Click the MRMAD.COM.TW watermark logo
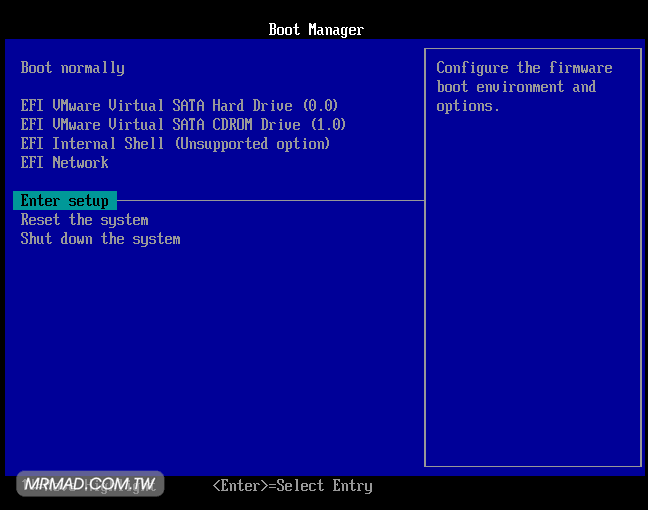This screenshot has height=510, width=648. point(90,485)
